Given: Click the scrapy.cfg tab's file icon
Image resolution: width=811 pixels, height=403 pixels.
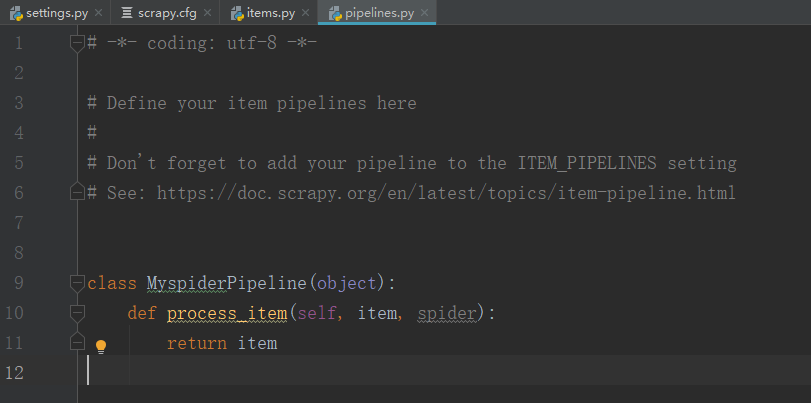Looking at the screenshot, I should (126, 13).
